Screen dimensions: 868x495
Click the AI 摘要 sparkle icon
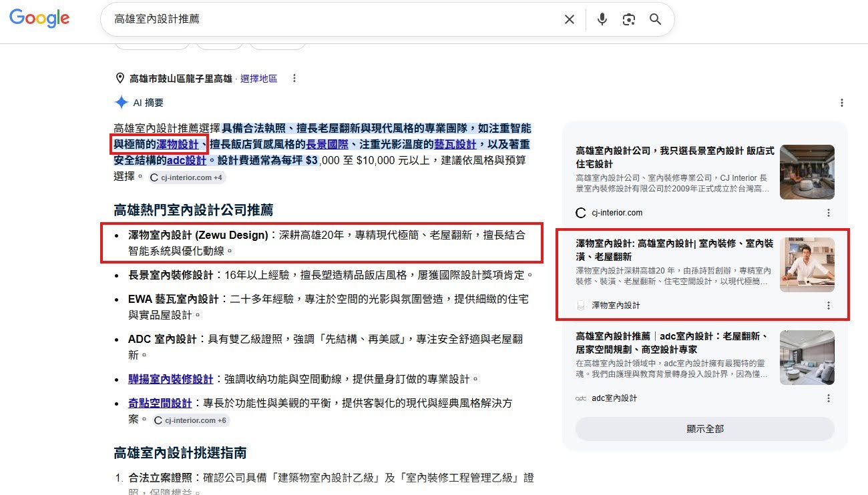(x=122, y=103)
